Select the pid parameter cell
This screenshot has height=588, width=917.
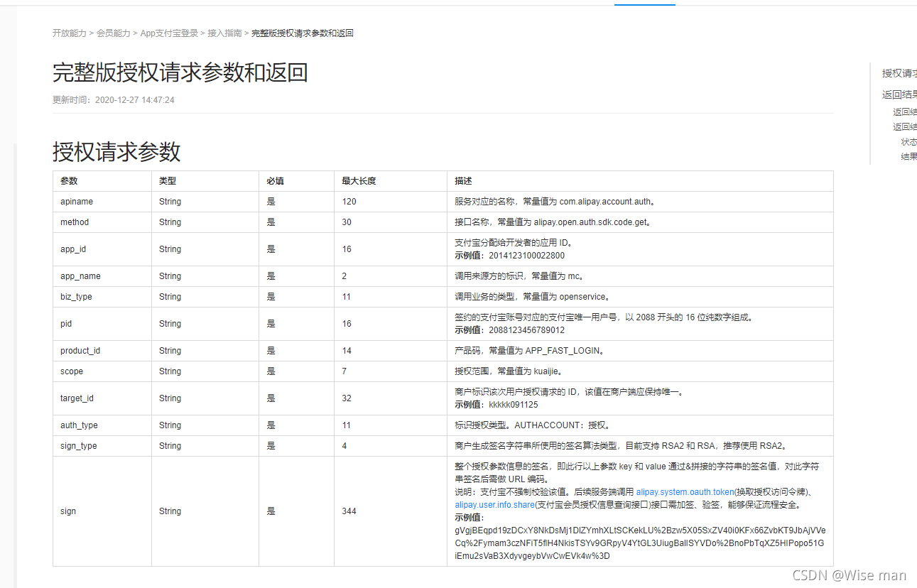click(102, 324)
